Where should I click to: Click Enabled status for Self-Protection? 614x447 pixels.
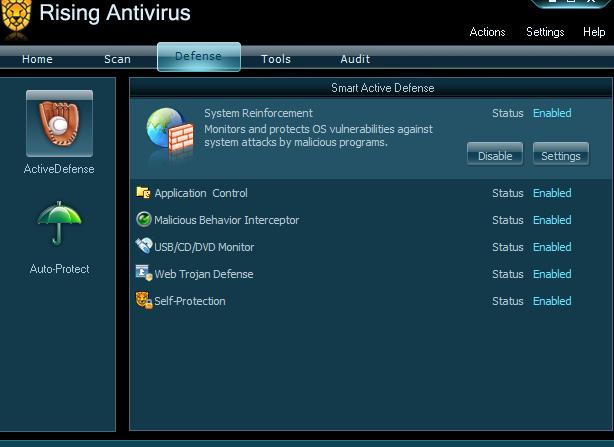[552, 301]
